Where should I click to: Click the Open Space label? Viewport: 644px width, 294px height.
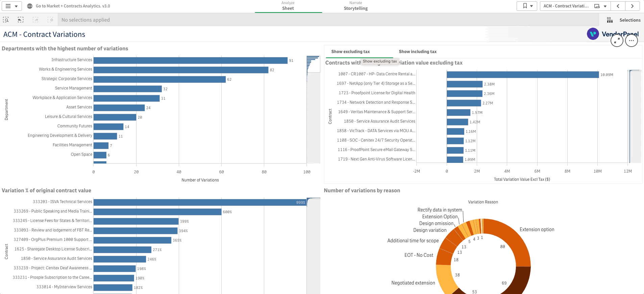pos(81,154)
